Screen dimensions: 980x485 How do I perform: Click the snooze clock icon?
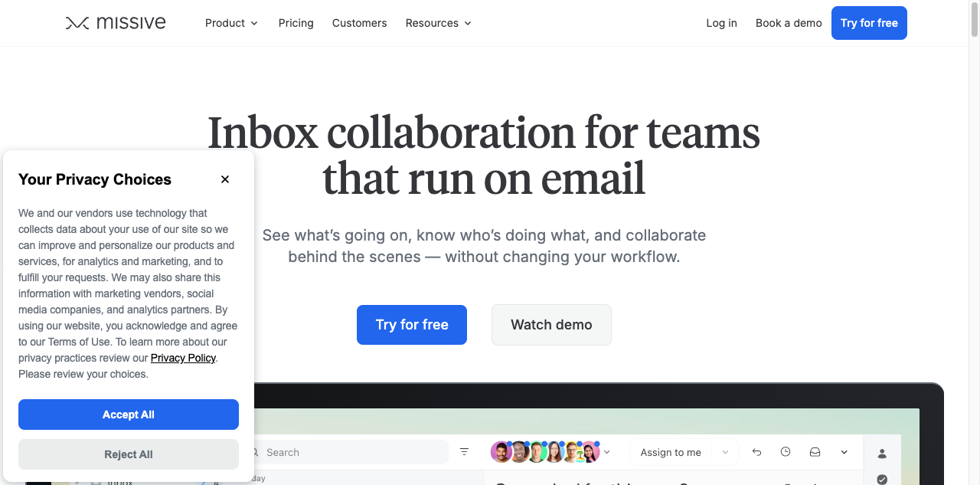786,452
